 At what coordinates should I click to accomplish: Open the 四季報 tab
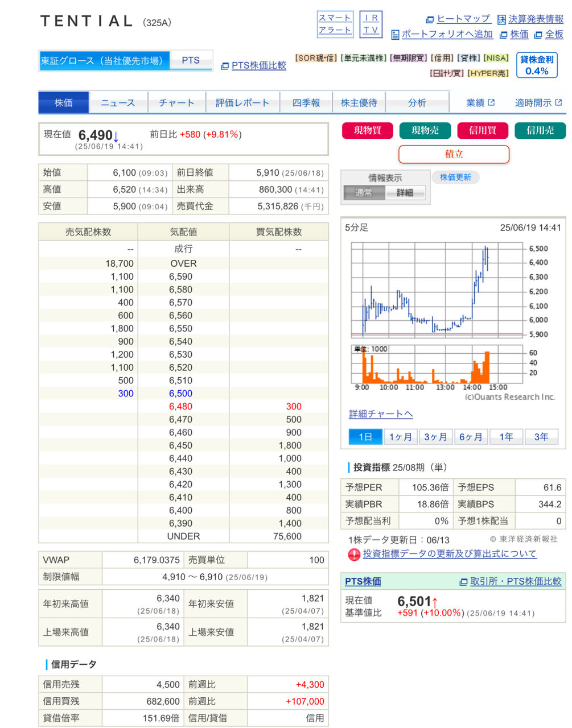click(306, 103)
